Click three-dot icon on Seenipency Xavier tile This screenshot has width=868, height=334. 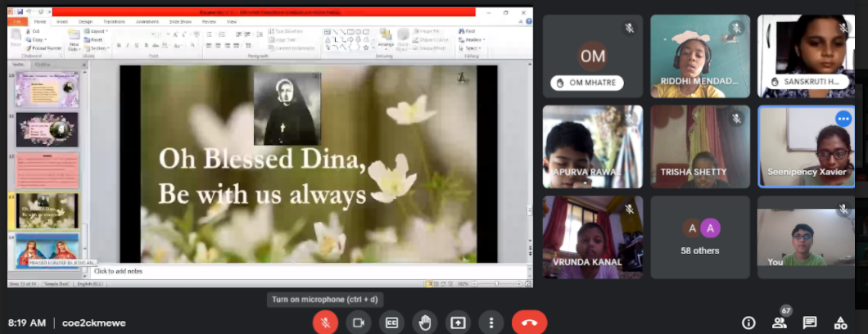point(843,119)
